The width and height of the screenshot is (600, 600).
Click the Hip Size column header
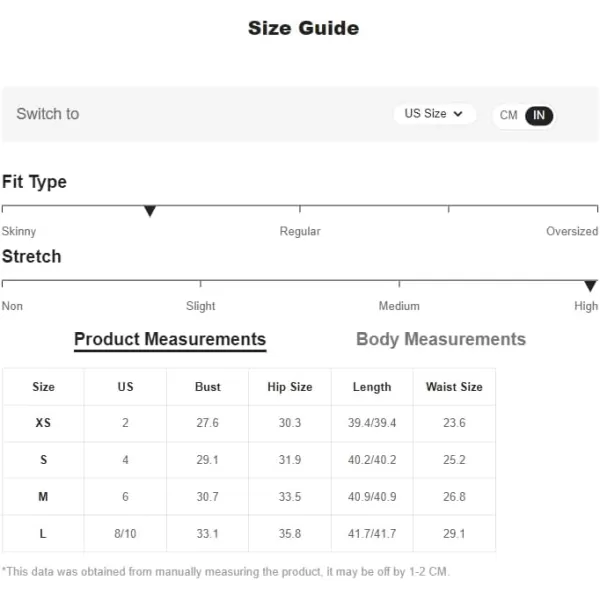tap(290, 387)
